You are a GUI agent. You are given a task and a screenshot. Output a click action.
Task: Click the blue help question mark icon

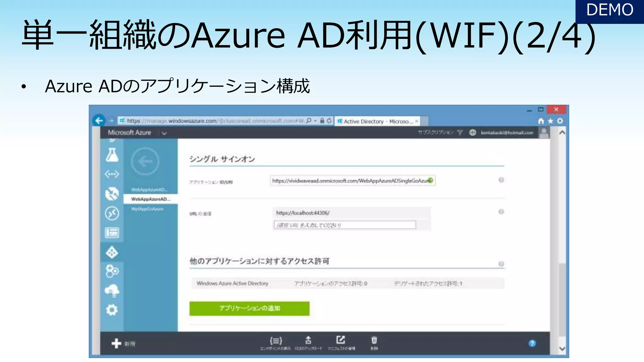[x=532, y=343]
